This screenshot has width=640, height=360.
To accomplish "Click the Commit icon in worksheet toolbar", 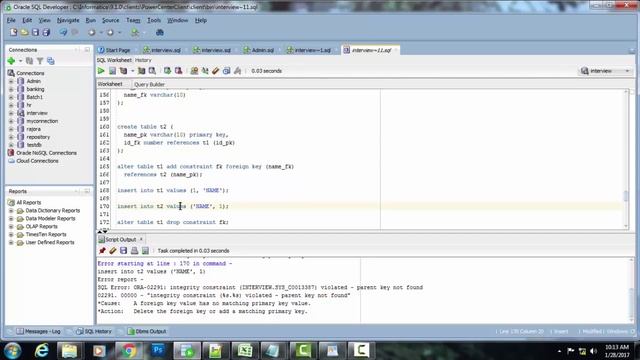I will click(167, 71).
